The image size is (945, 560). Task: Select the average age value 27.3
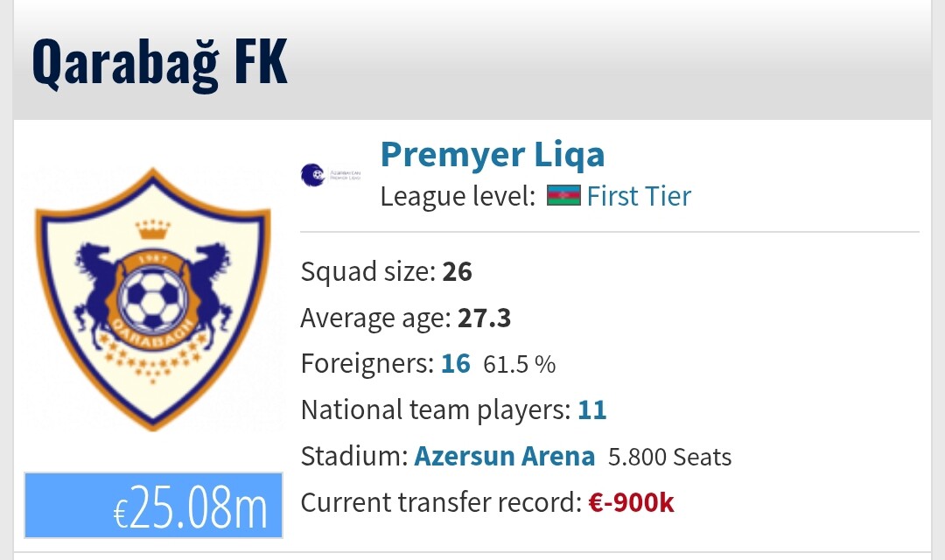(484, 318)
